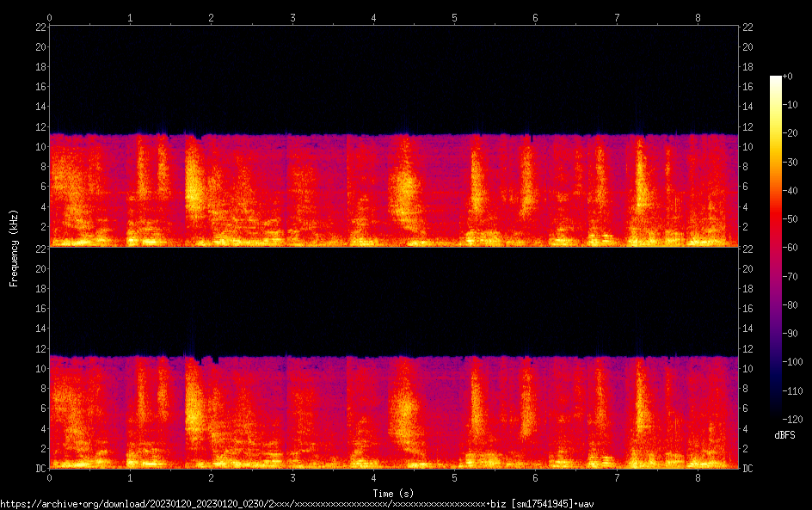
Task: Click the 8-second mark on the top time axis
Action: [x=698, y=17]
